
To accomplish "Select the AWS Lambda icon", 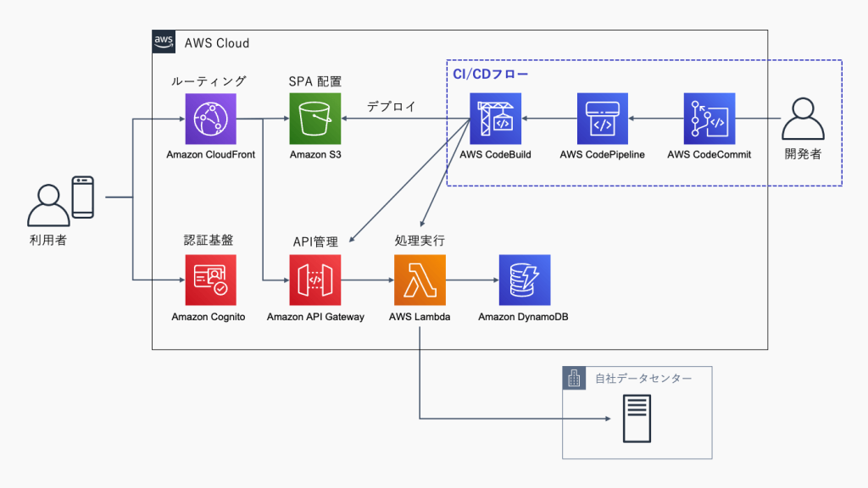I will click(420, 280).
